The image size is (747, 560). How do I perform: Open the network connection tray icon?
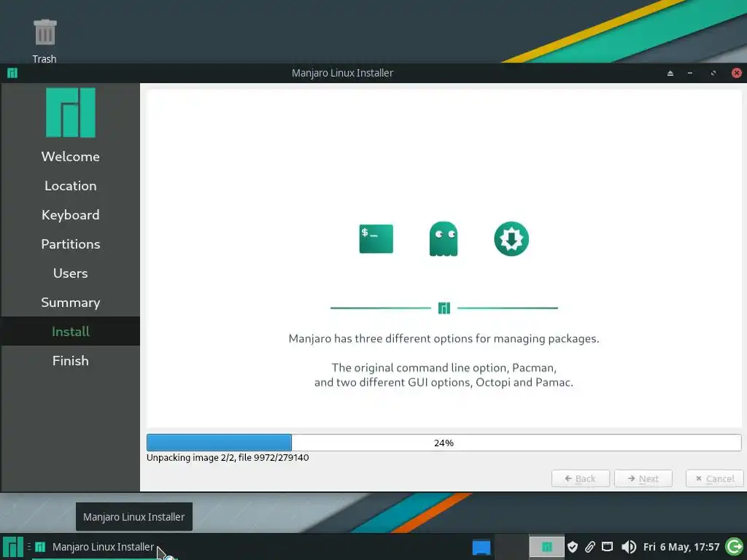click(608, 547)
